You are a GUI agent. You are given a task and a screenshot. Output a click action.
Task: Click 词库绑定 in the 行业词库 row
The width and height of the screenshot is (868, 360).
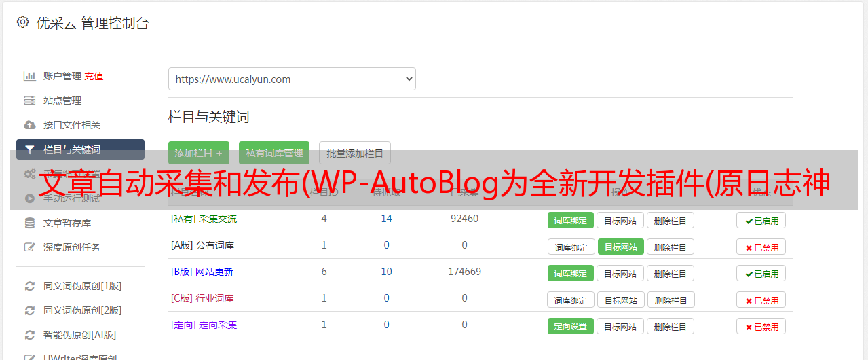point(571,300)
